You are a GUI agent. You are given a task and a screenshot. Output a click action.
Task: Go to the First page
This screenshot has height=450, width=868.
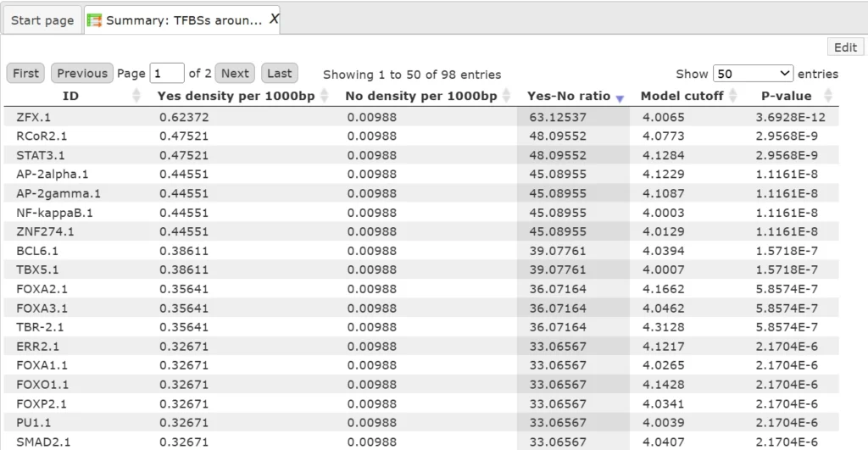[25, 74]
